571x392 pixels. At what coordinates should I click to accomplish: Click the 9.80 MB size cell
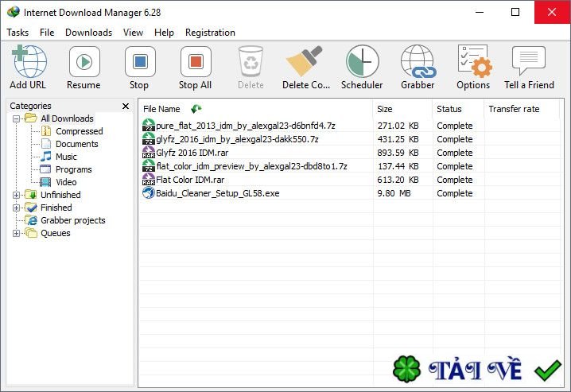point(394,193)
